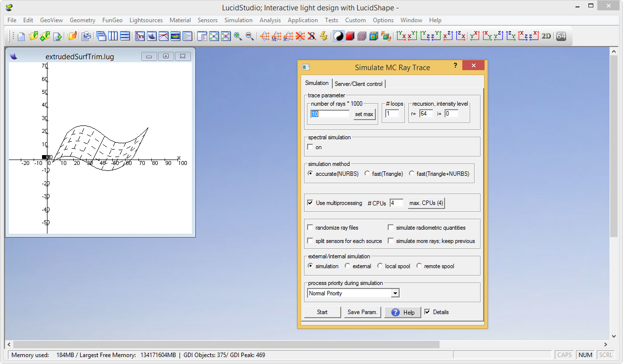Click the # loops input field
This screenshot has width=623, height=364.
pyautogui.click(x=392, y=114)
